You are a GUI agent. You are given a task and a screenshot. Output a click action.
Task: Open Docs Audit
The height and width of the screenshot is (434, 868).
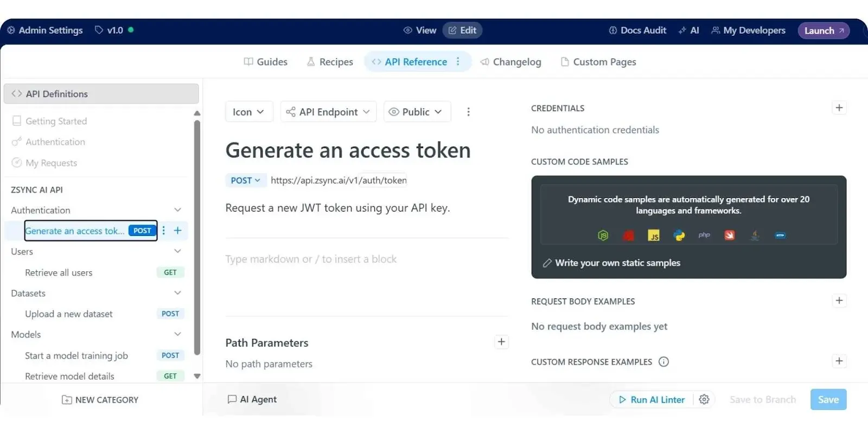click(637, 30)
